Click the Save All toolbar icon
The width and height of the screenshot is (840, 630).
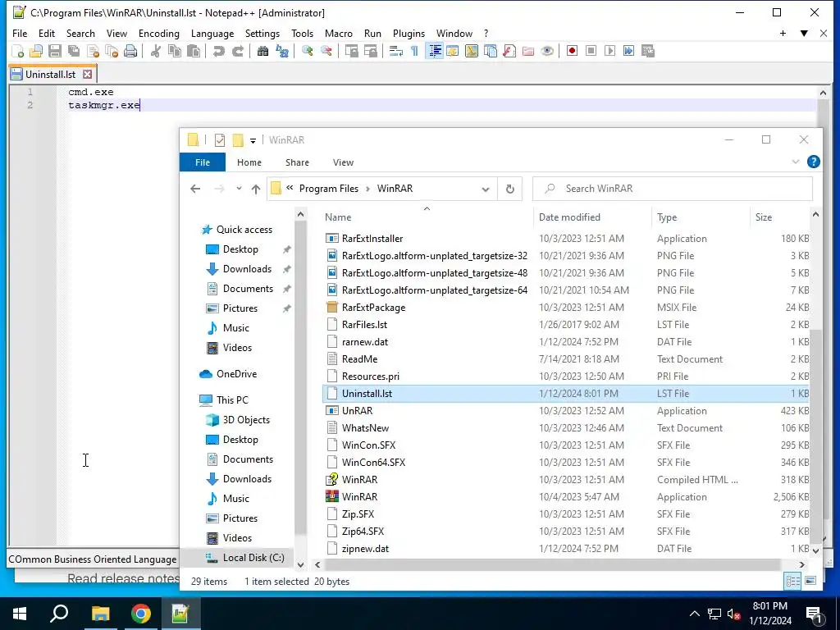(x=73, y=51)
